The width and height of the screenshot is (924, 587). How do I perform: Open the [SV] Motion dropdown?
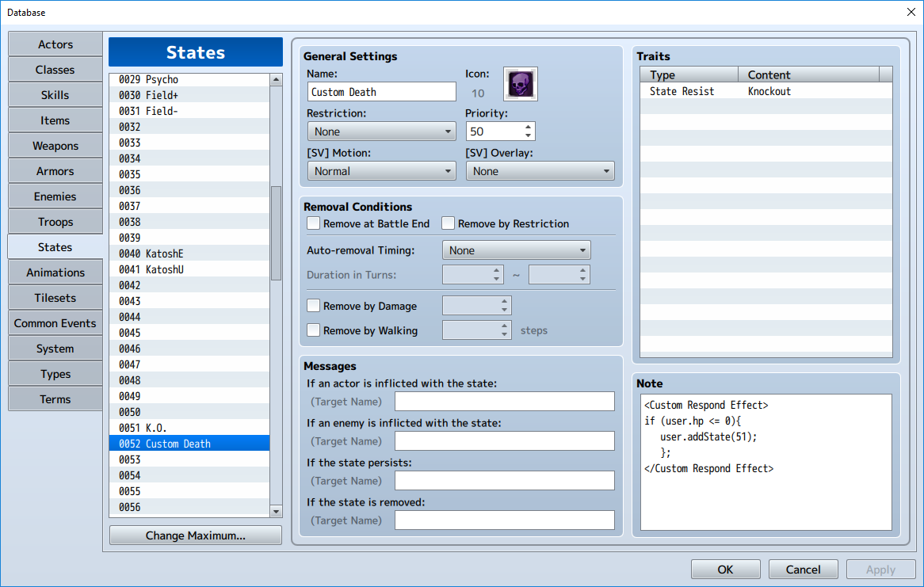point(381,171)
